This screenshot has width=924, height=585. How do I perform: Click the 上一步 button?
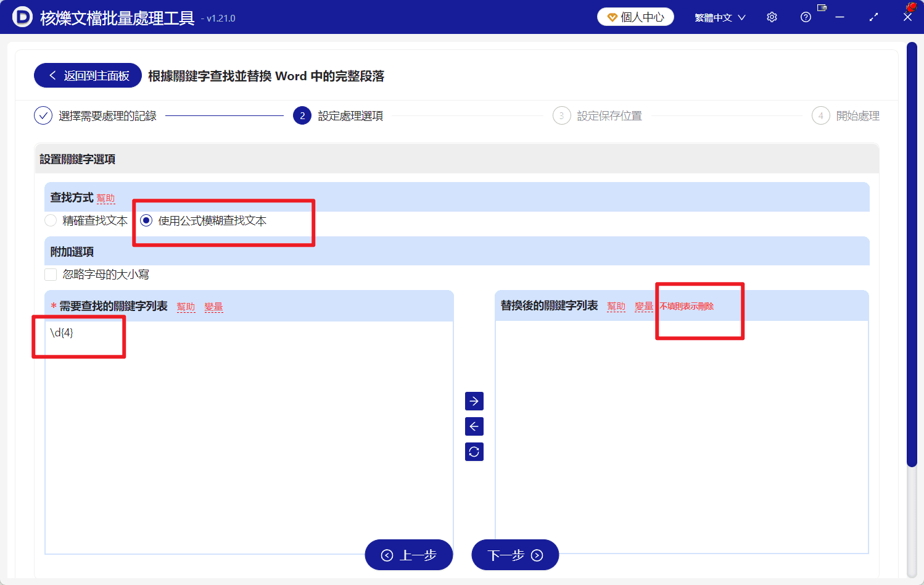coord(408,555)
